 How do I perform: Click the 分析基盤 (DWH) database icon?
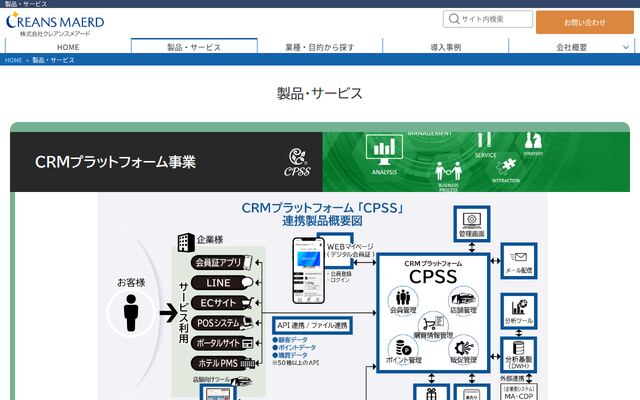(519, 348)
